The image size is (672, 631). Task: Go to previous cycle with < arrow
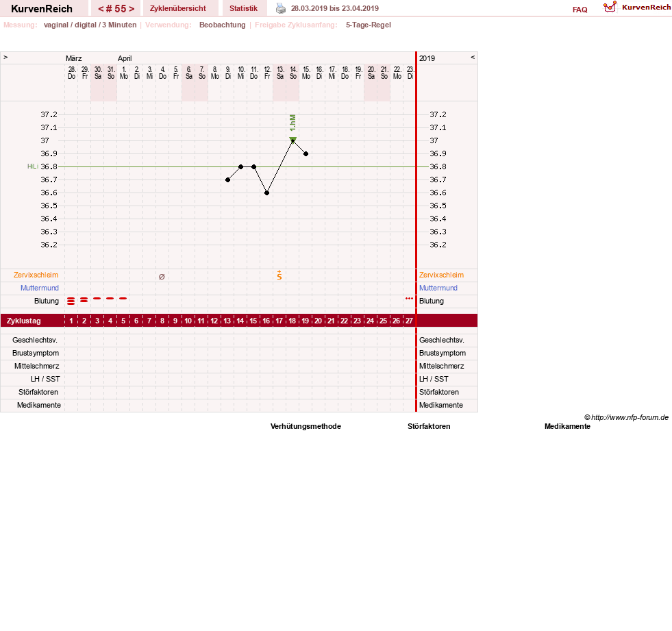[x=101, y=9]
